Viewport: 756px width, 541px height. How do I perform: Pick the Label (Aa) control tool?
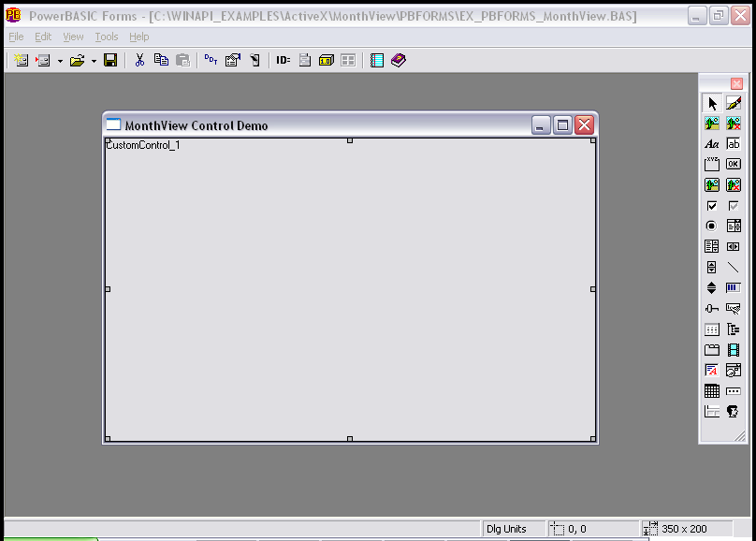click(x=712, y=144)
